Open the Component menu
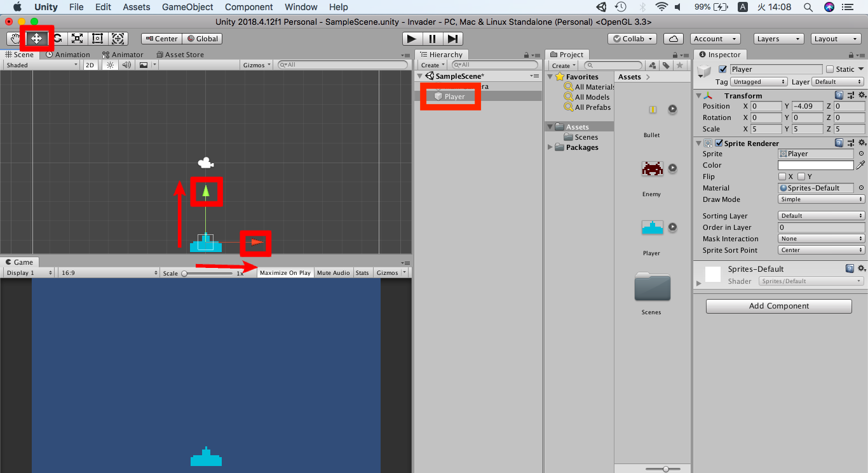 (x=249, y=7)
